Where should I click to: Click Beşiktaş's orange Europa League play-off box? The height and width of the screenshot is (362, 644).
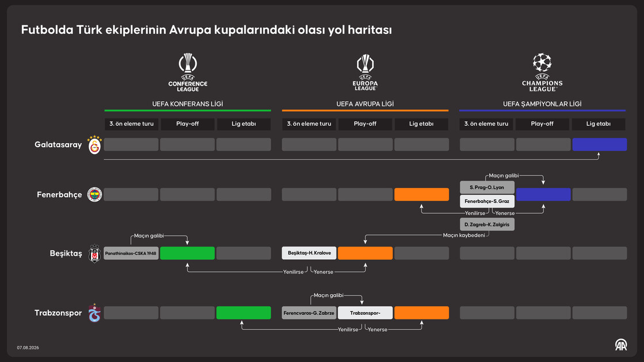(x=365, y=253)
